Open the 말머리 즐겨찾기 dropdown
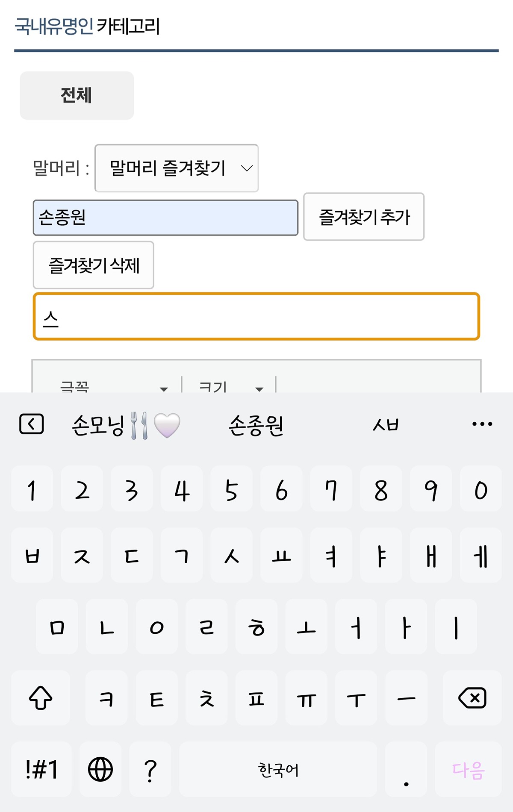The width and height of the screenshot is (513, 812). 177,168
